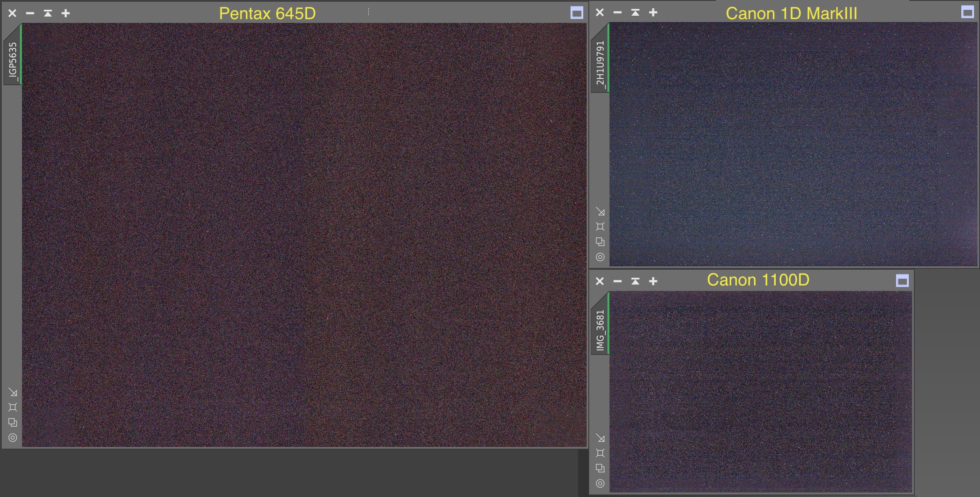Click the Canon 1D MarkIII title text
The width and height of the screenshot is (980, 497).
pyautogui.click(x=792, y=13)
